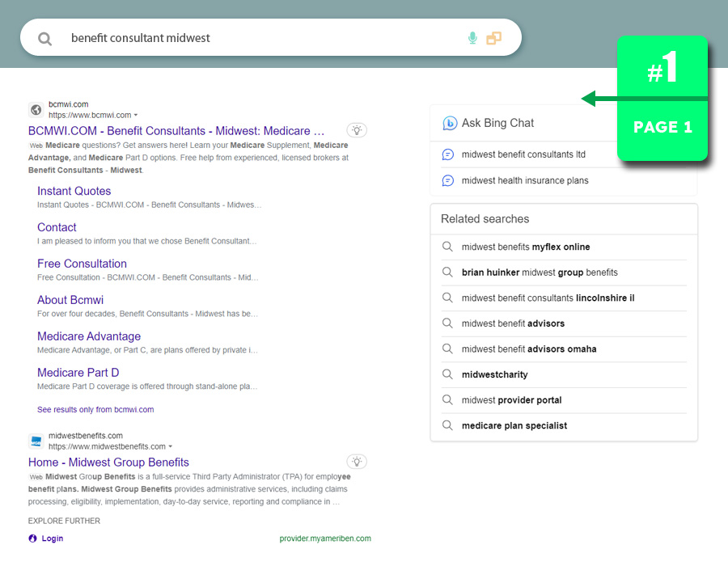Click magnifier icon beside 'midwest benefit advisors omaha'
This screenshot has height=566, width=728.
[447, 348]
